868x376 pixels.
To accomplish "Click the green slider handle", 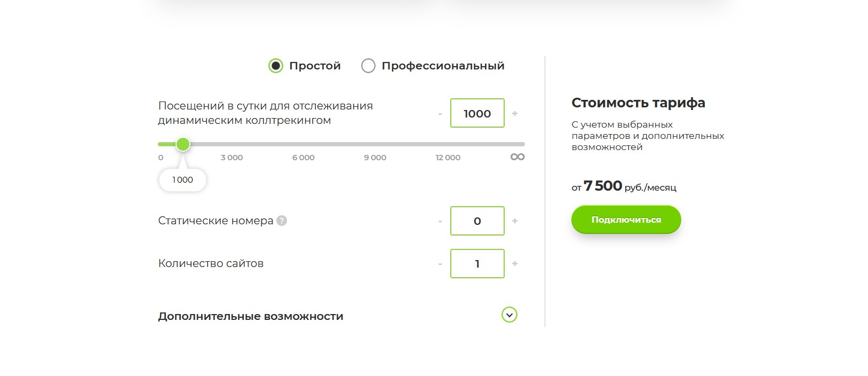I will (x=183, y=144).
